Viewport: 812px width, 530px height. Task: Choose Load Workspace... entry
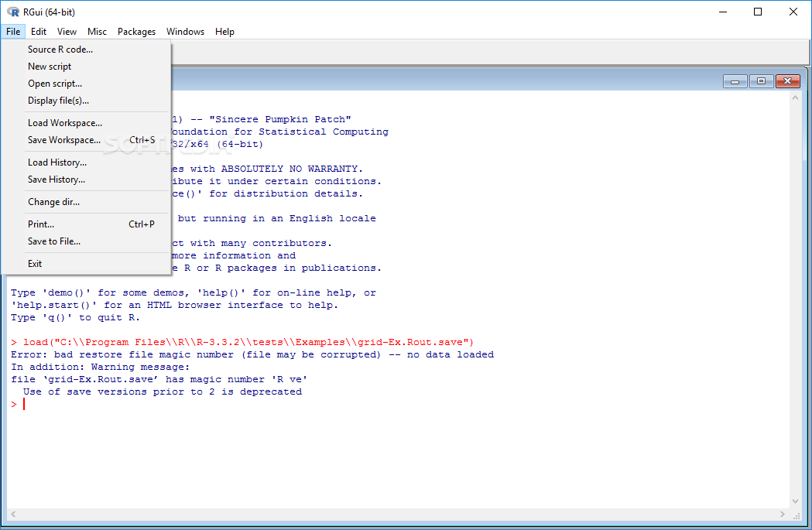pos(86,123)
